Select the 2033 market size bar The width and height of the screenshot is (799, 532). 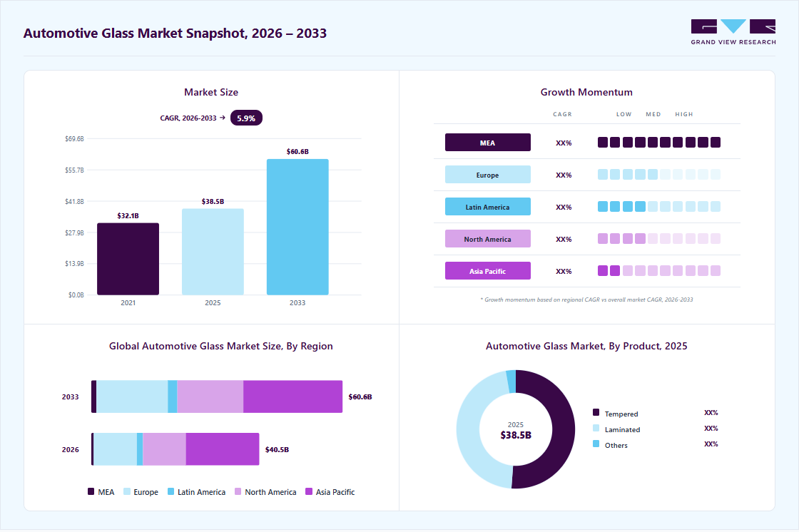[x=297, y=227]
